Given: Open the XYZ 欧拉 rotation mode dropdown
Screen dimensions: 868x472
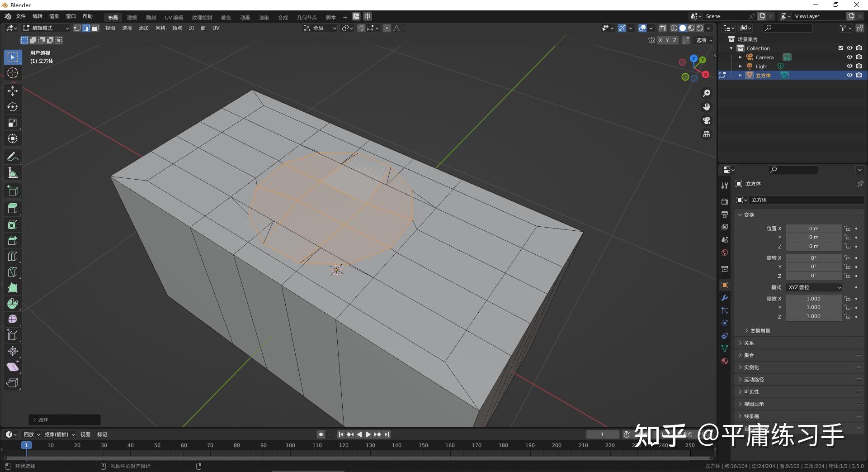Looking at the screenshot, I should [813, 287].
